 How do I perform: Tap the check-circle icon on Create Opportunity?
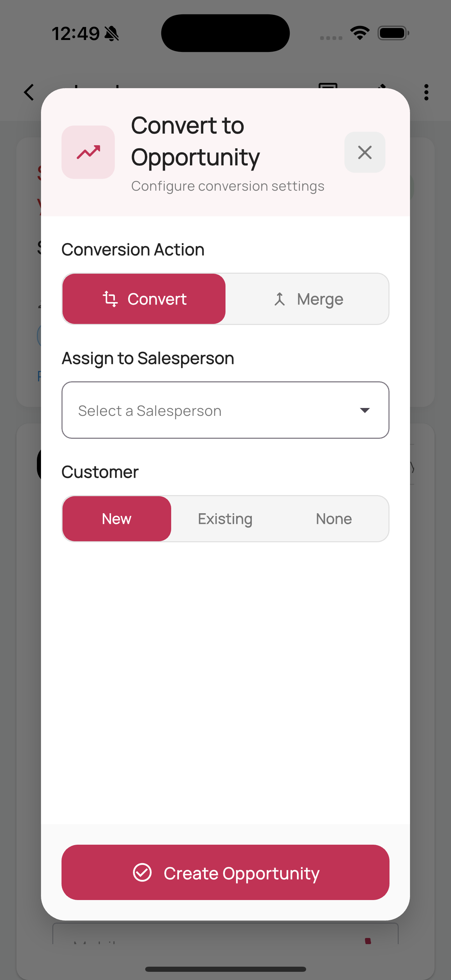142,872
